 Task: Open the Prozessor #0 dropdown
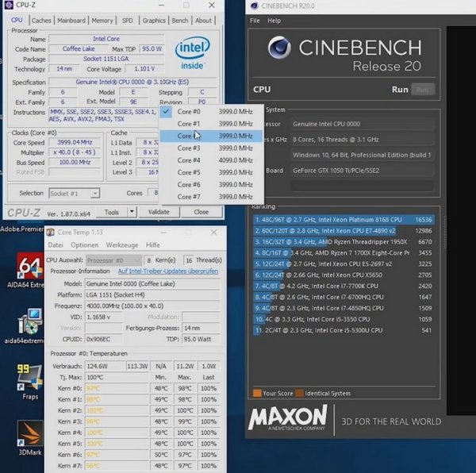coord(113,260)
